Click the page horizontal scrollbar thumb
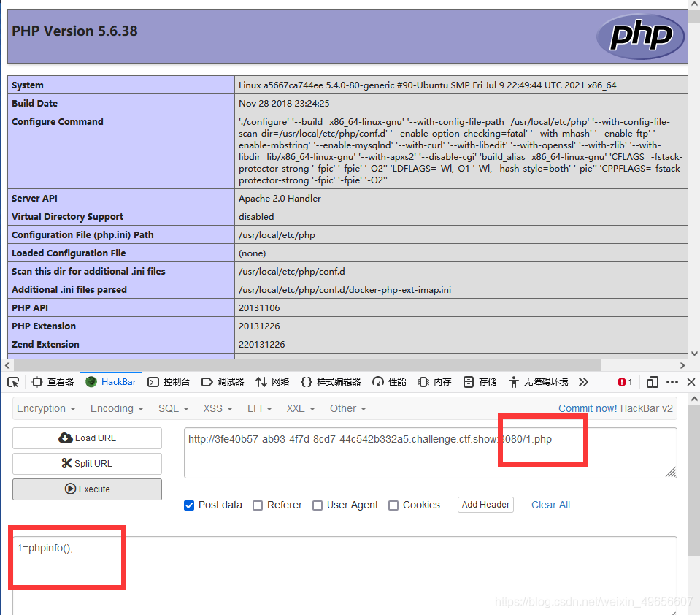This screenshot has height=615, width=700. [x=307, y=365]
